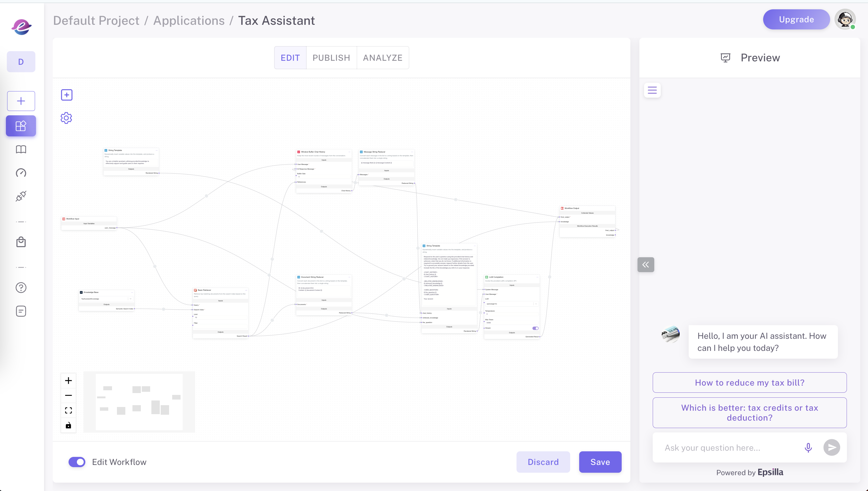Click the fit view icon
Viewport: 868px width, 491px height.
coord(69,410)
